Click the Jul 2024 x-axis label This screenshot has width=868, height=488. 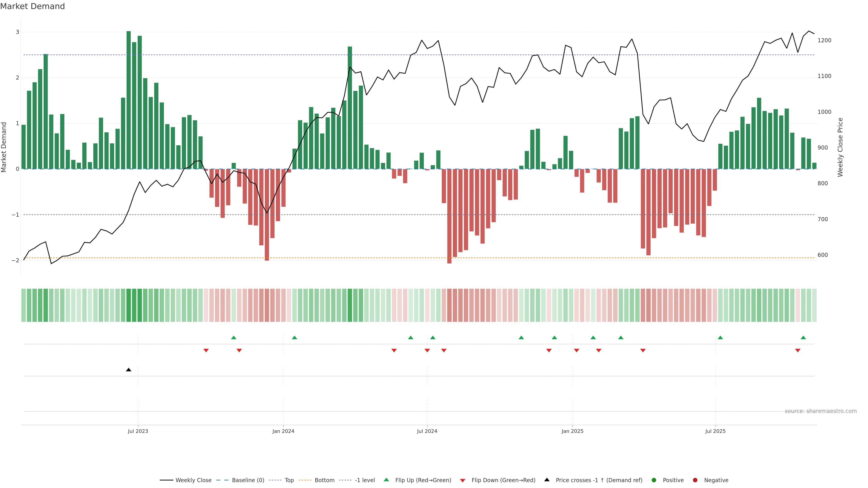[427, 431]
